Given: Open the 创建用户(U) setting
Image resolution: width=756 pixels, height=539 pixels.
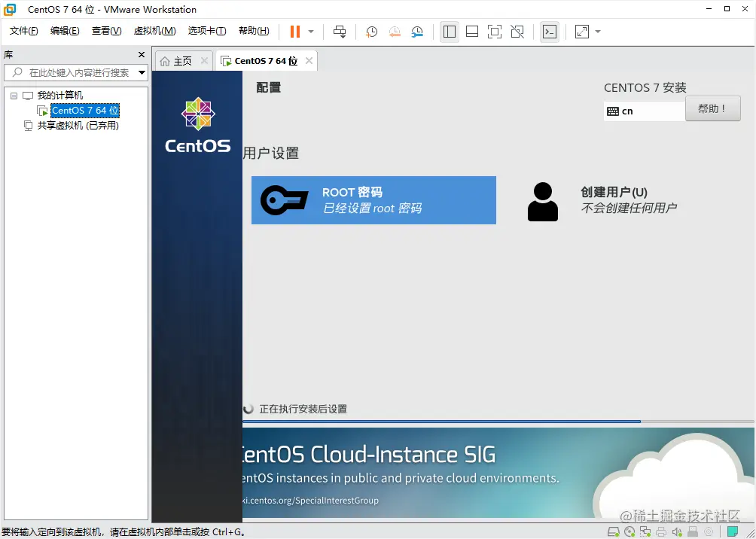Looking at the screenshot, I should point(628,200).
